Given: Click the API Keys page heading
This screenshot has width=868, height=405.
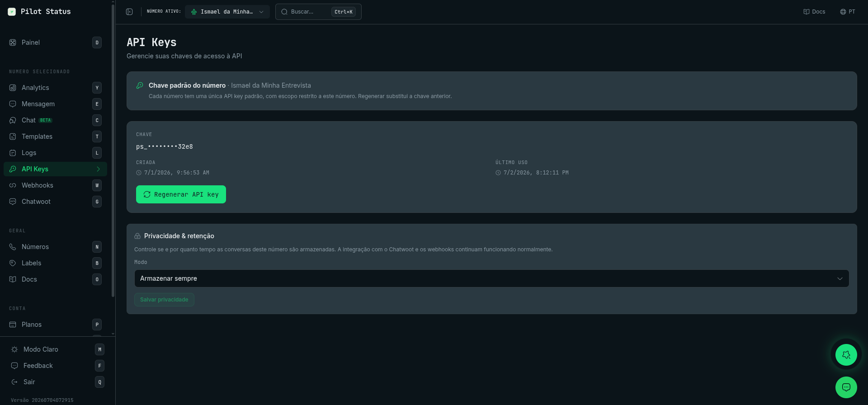Looking at the screenshot, I should 151,42.
